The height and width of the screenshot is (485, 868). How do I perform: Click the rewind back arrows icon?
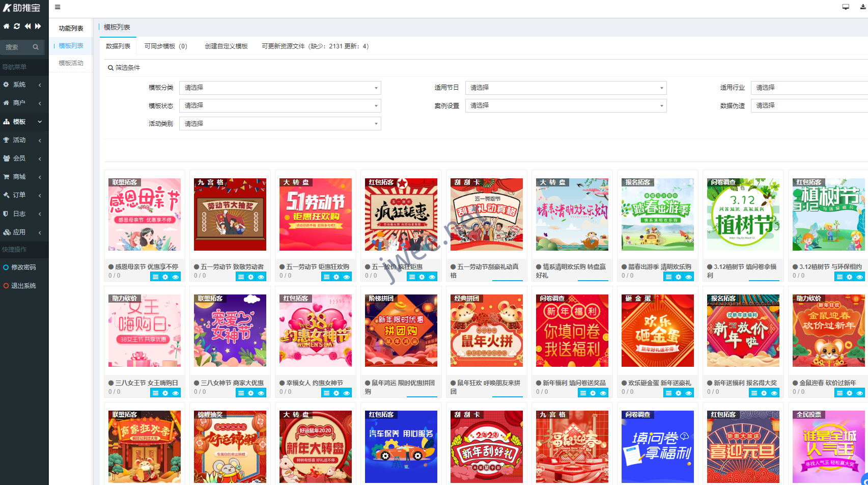pos(27,26)
